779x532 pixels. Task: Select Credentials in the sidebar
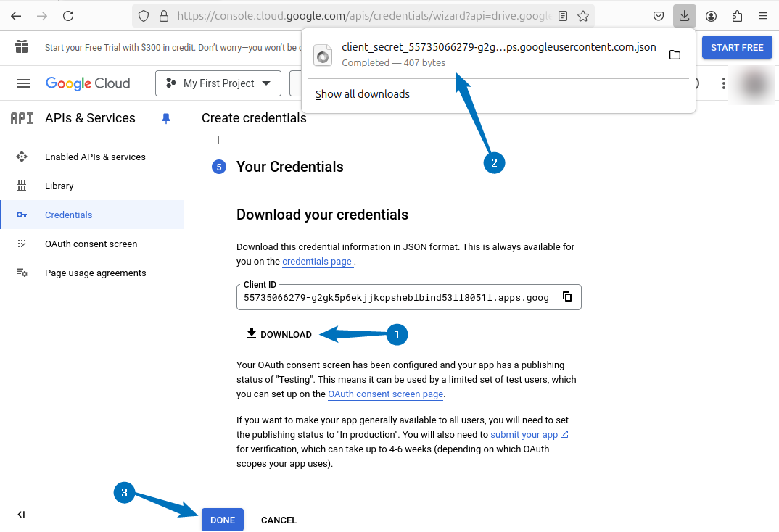click(69, 215)
